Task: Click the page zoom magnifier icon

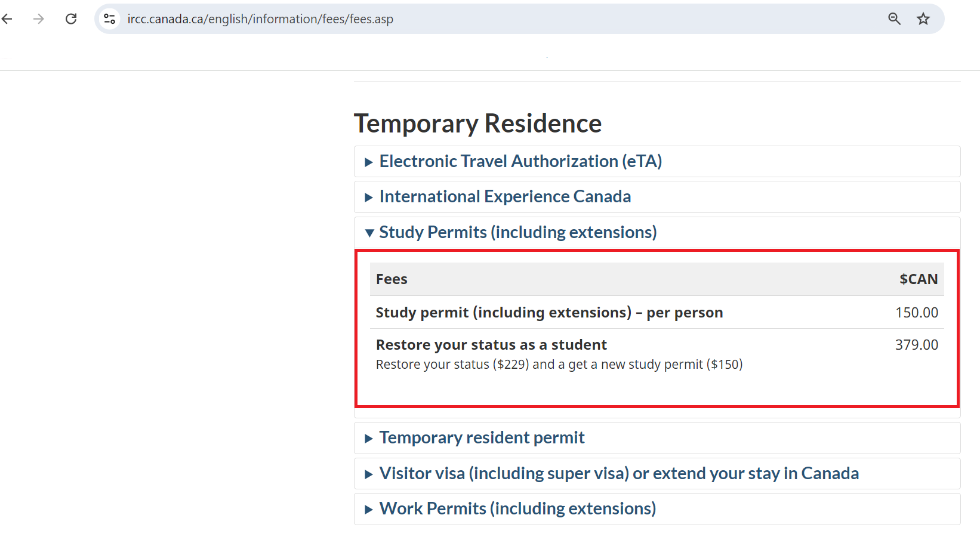Action: click(x=895, y=18)
